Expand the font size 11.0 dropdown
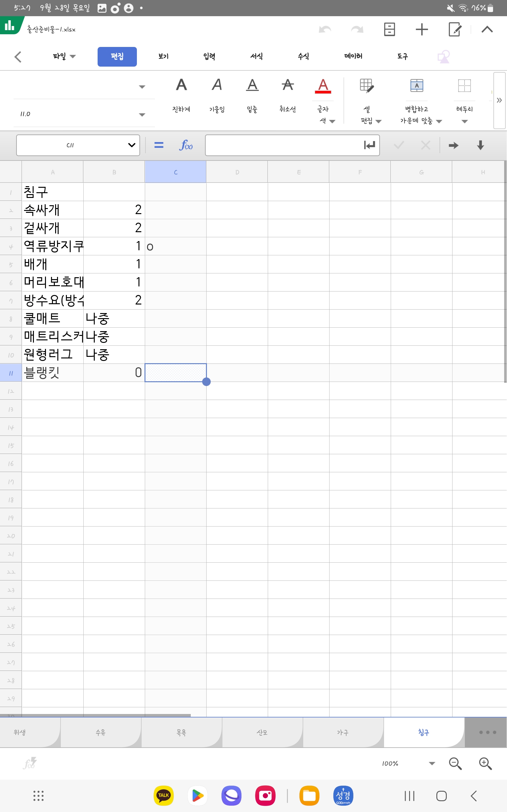Viewport: 507px width, 812px height. tap(142, 115)
